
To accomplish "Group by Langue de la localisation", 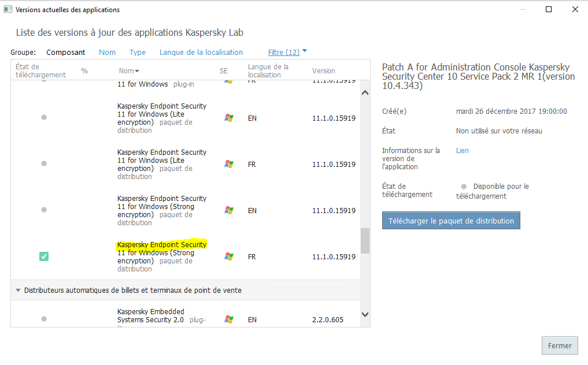I will [x=201, y=53].
